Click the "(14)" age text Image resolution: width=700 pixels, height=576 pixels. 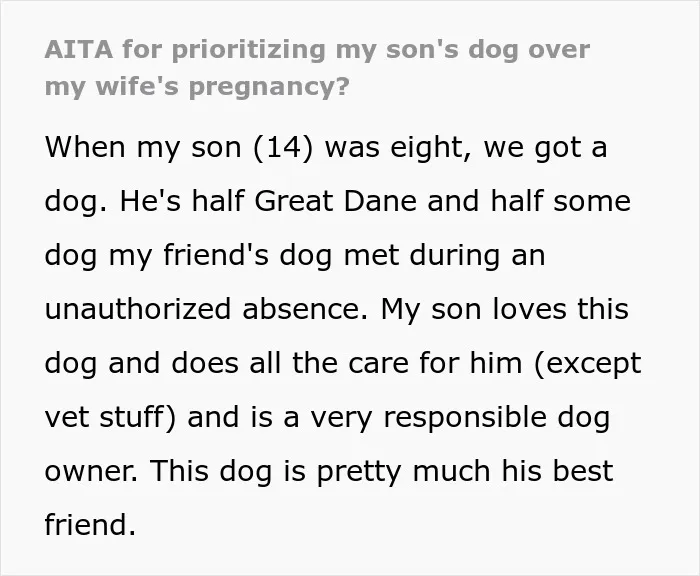(x=283, y=147)
